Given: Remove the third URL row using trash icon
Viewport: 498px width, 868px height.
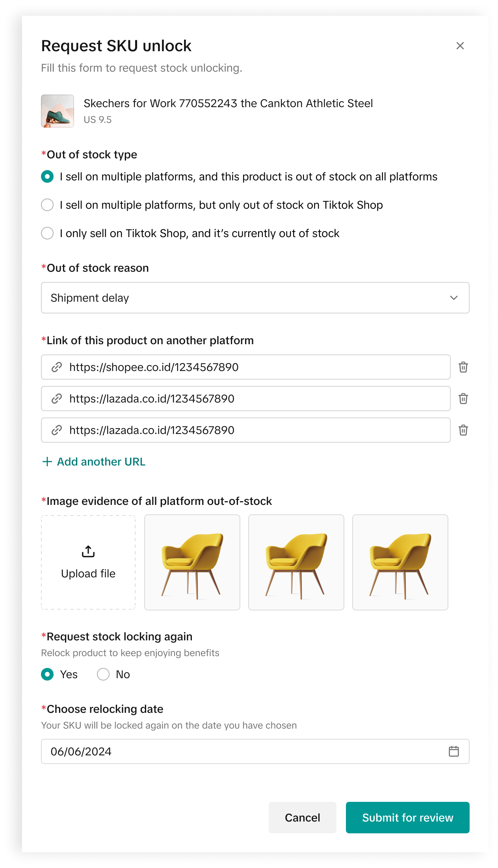Looking at the screenshot, I should point(463,430).
